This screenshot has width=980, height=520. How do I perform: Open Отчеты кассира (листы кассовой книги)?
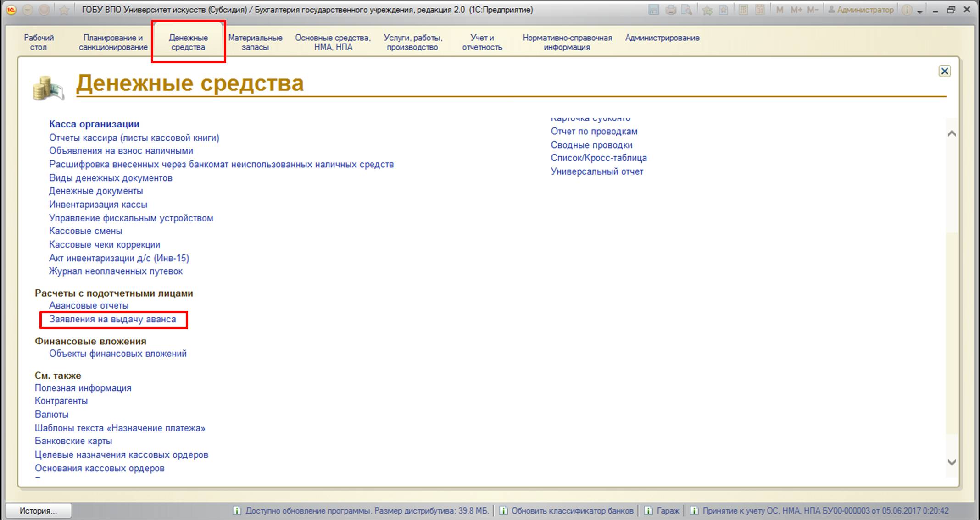point(134,138)
